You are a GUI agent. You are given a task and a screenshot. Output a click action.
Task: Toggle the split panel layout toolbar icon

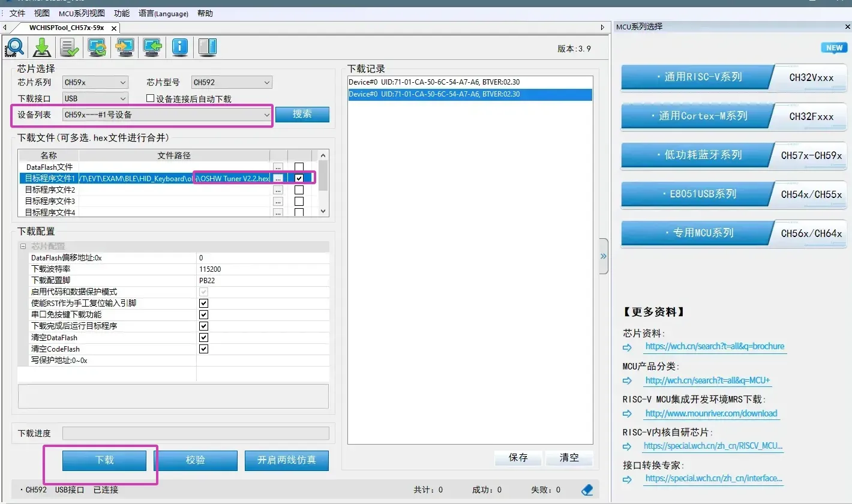click(x=208, y=47)
